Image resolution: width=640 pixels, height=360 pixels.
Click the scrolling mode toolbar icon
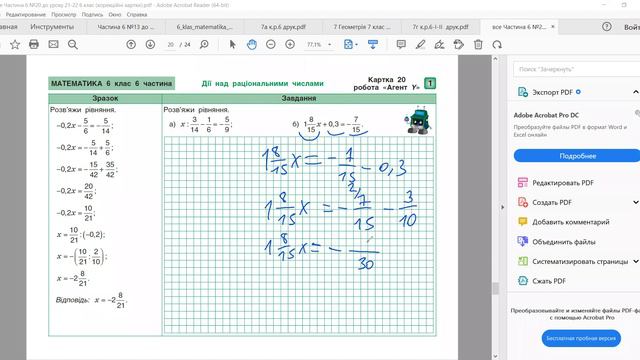point(373,44)
